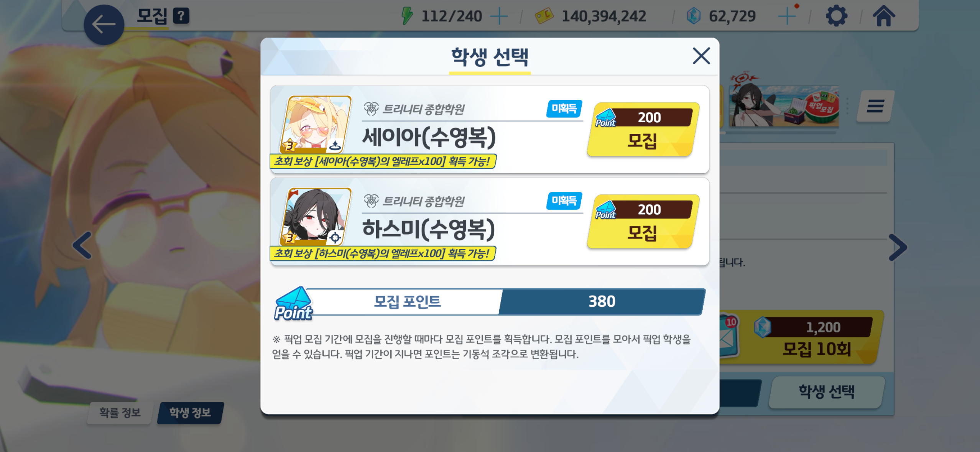Viewport: 980px width, 452px height.
Task: Show the next banner with right chevron
Action: [898, 247]
